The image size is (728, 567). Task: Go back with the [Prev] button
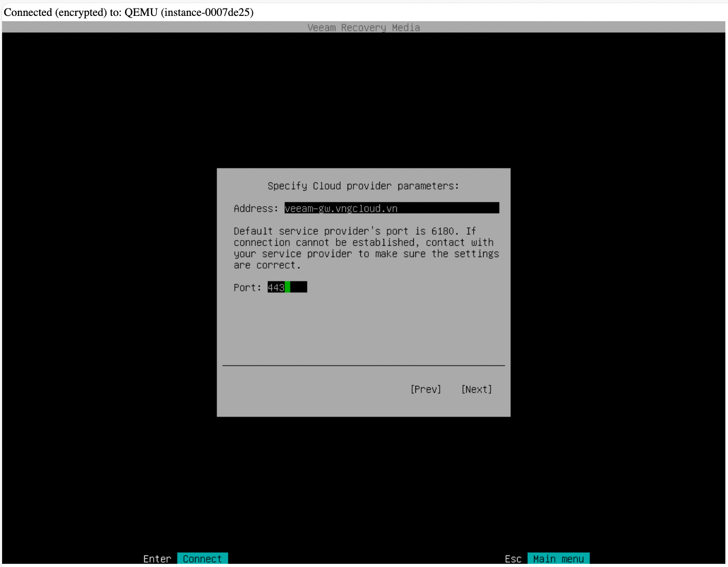coord(425,389)
